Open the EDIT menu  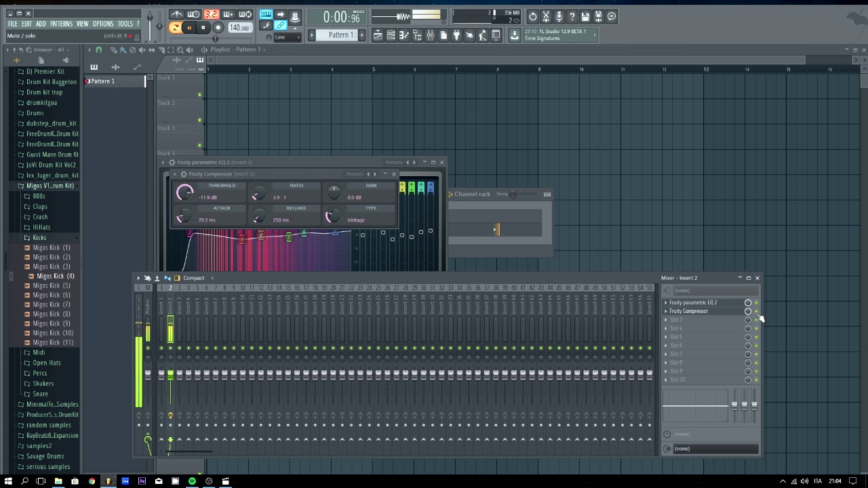click(x=26, y=24)
